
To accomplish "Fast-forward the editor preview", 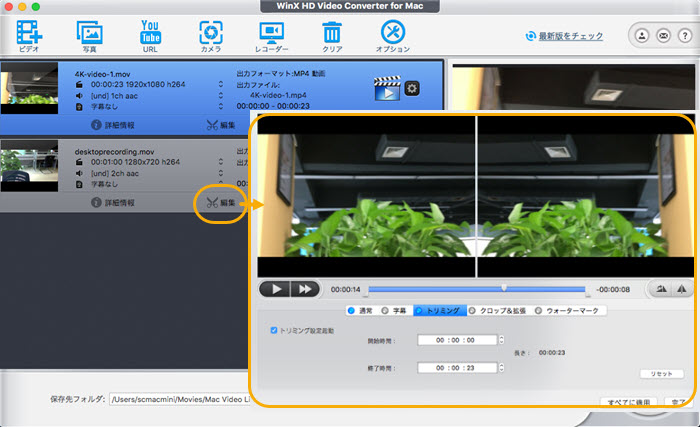I will tap(306, 289).
